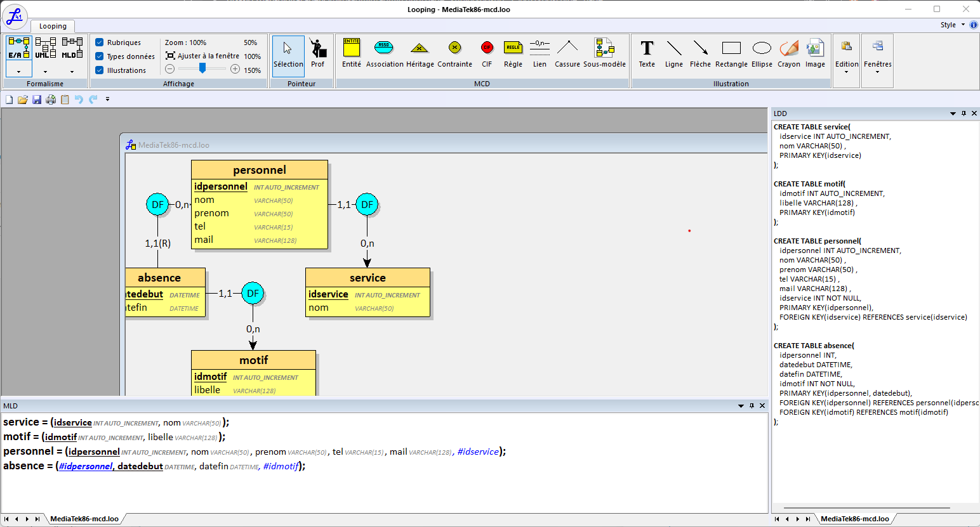The width and height of the screenshot is (980, 527).
Task: Open the info help icon near Style
Action: click(x=974, y=25)
